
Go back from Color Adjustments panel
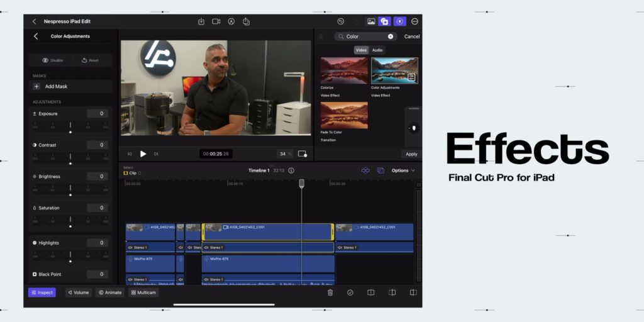pyautogui.click(x=36, y=36)
